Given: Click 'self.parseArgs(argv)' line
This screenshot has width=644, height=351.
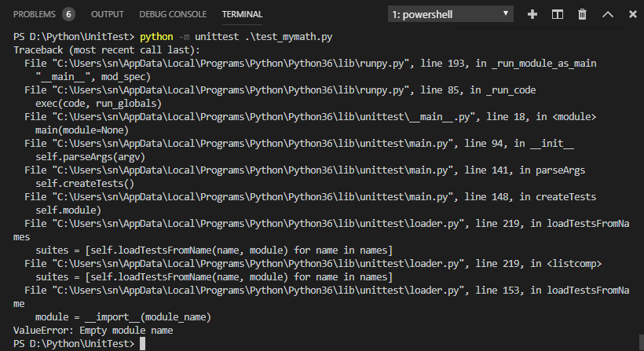Looking at the screenshot, I should [90, 157].
